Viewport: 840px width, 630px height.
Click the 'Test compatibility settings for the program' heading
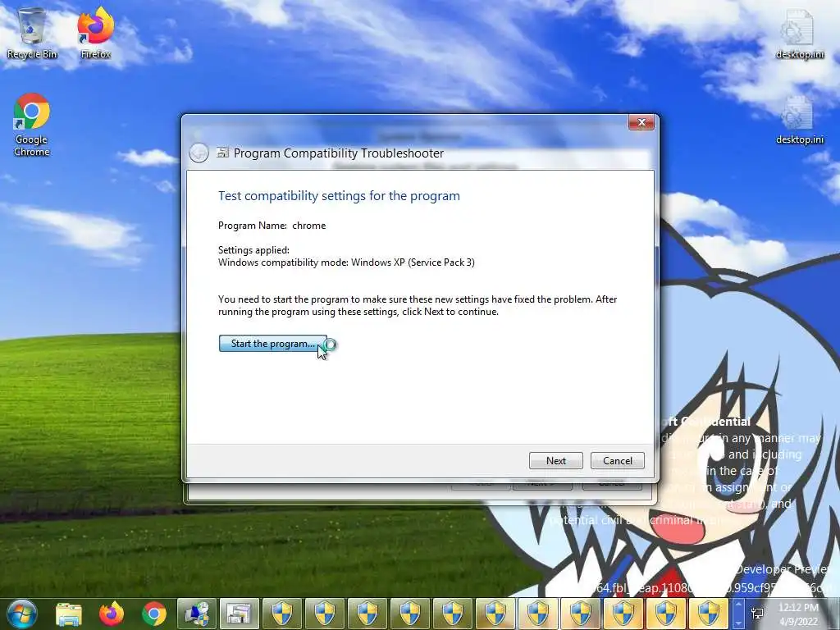pos(339,196)
